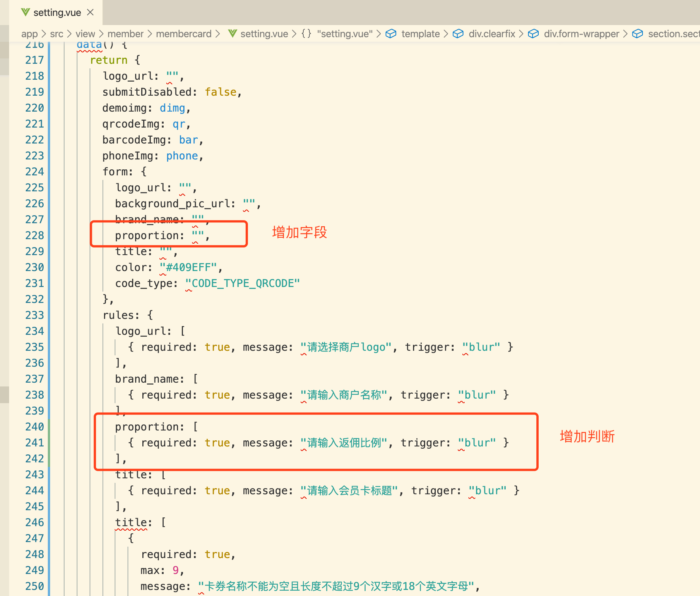
Task: Click the Vue icon in breadcrumb
Action: click(232, 34)
